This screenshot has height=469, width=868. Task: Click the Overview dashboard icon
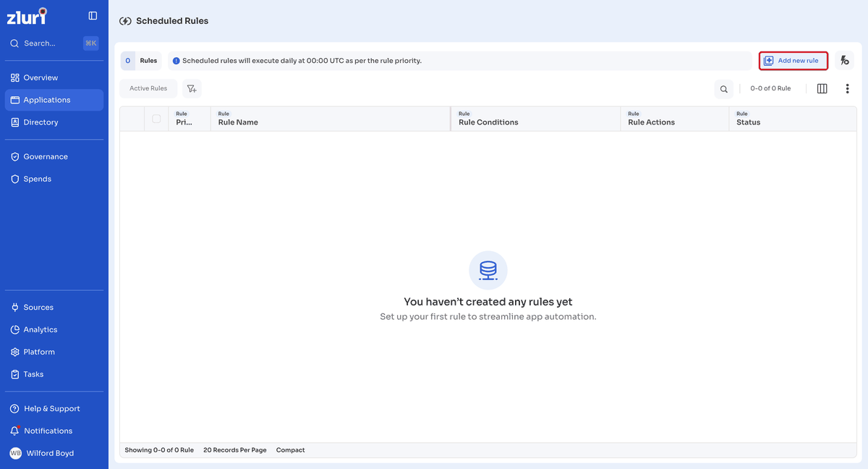[14, 77]
